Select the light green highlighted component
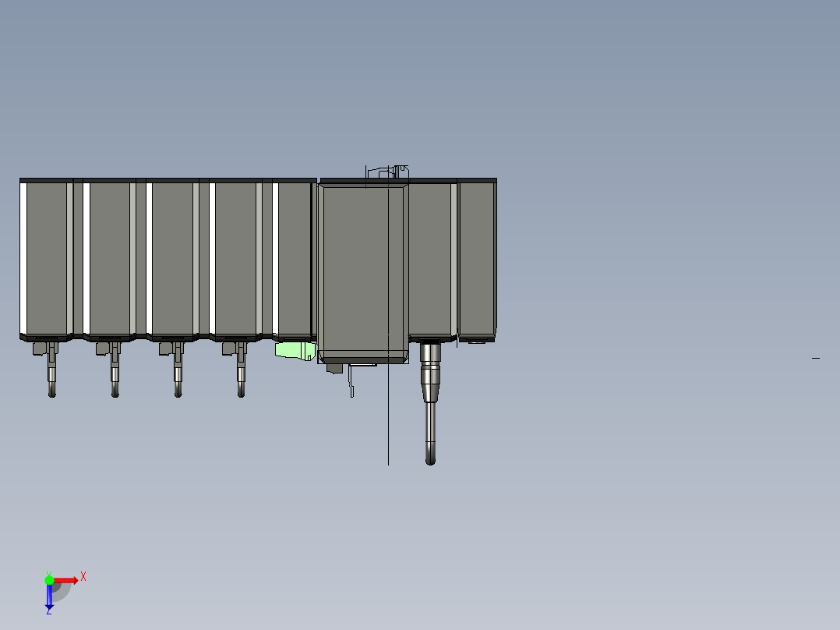 [295, 351]
